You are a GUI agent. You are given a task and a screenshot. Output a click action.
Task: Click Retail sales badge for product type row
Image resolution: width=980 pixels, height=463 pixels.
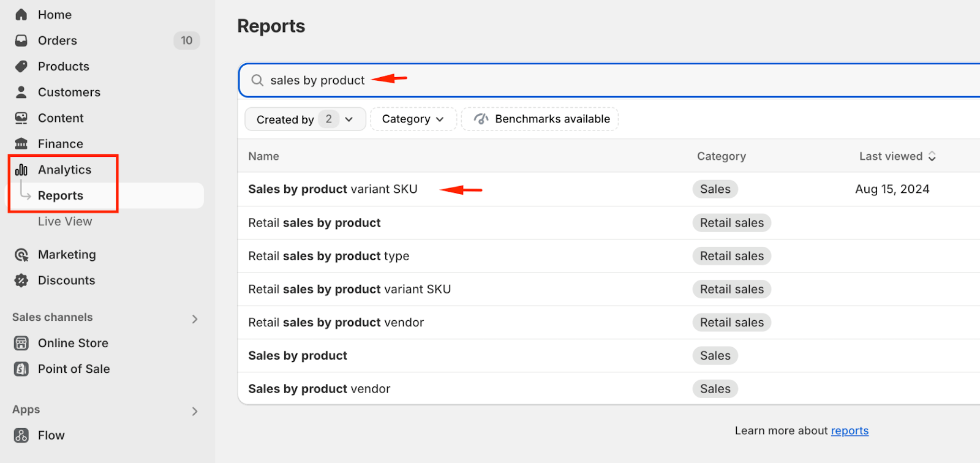[x=732, y=256]
